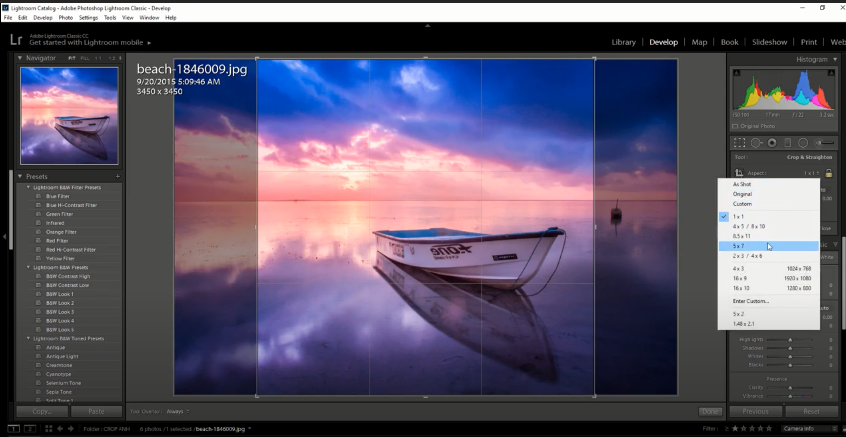Click the Previous button

755,411
